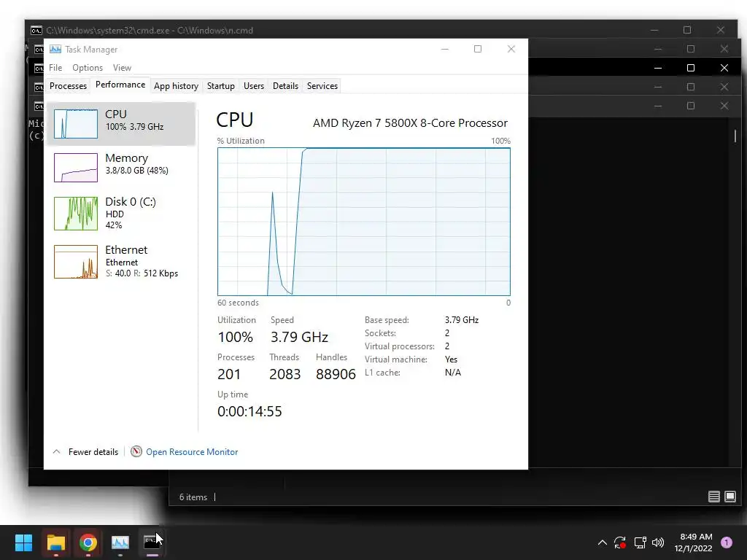This screenshot has width=747, height=560.
Task: Maximize the active command prompt window
Action: (x=691, y=68)
